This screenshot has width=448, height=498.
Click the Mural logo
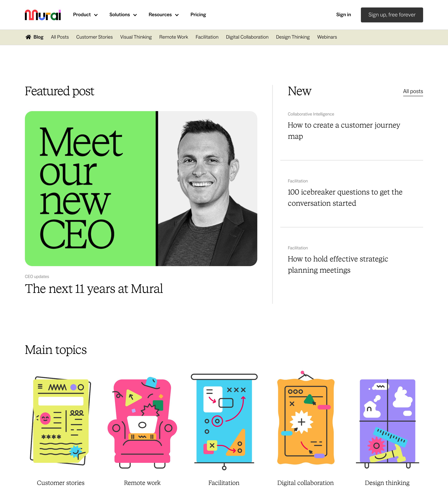pyautogui.click(x=43, y=15)
